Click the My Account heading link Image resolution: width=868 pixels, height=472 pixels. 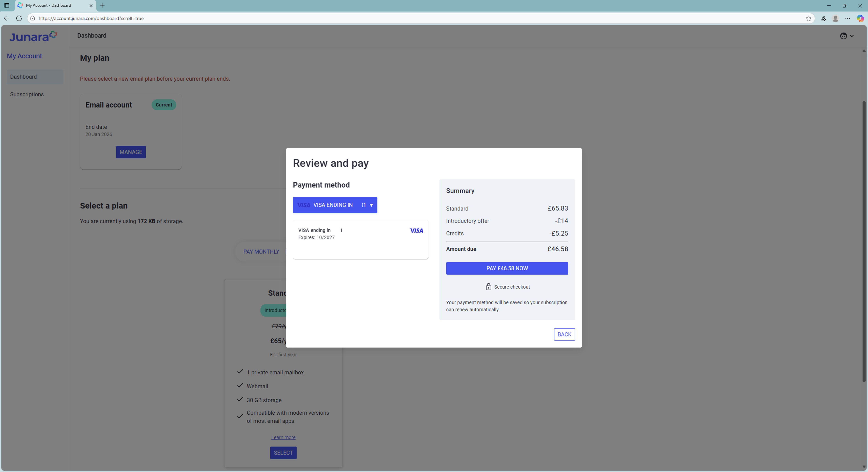(24, 56)
